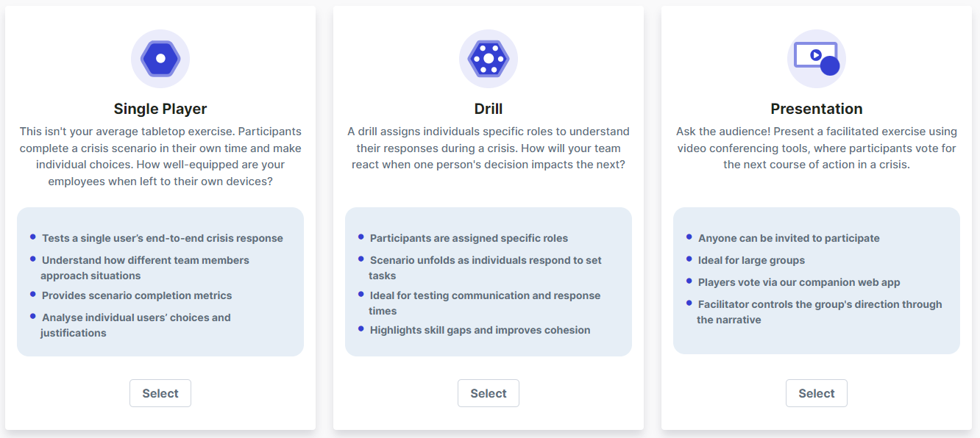The width and height of the screenshot is (980, 438).
Task: Click 'Players vote via our companion web app'
Action: click(799, 282)
